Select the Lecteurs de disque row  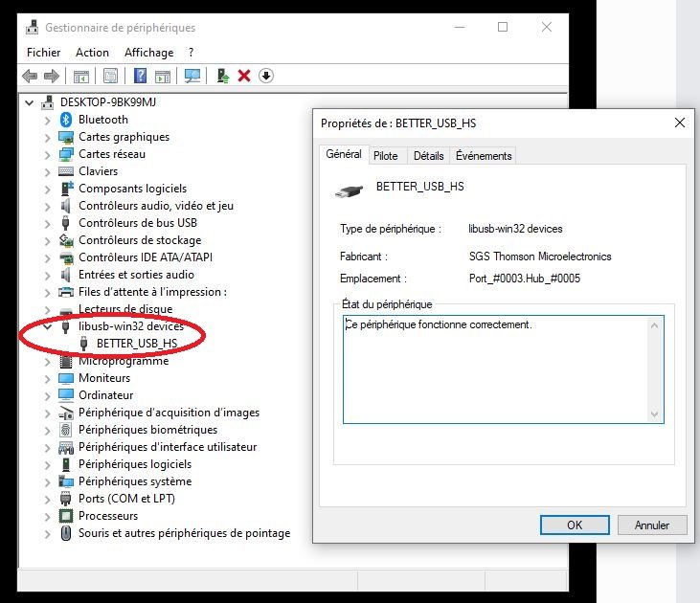click(125, 309)
